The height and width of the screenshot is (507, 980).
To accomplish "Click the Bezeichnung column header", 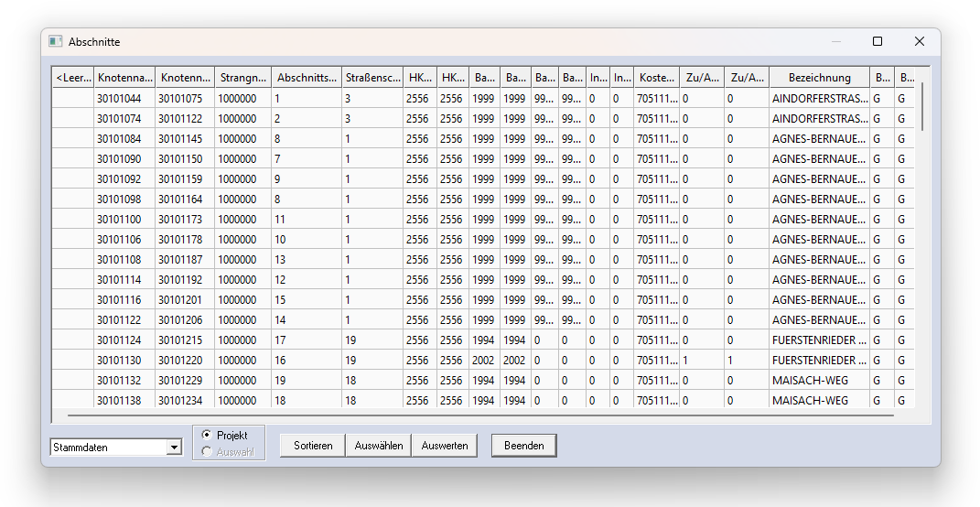I will point(819,78).
